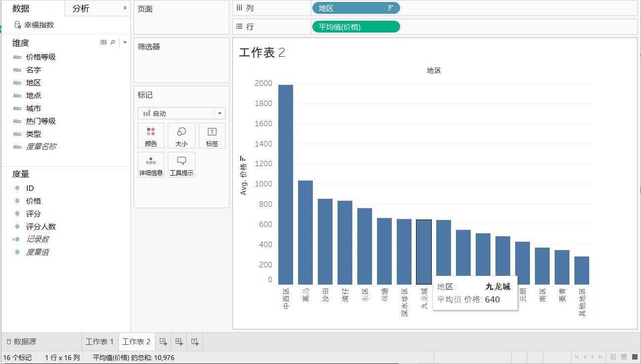The width and height of the screenshot is (641, 364).
Task: Click the # icon beside 评分人数
Action: (x=17, y=226)
